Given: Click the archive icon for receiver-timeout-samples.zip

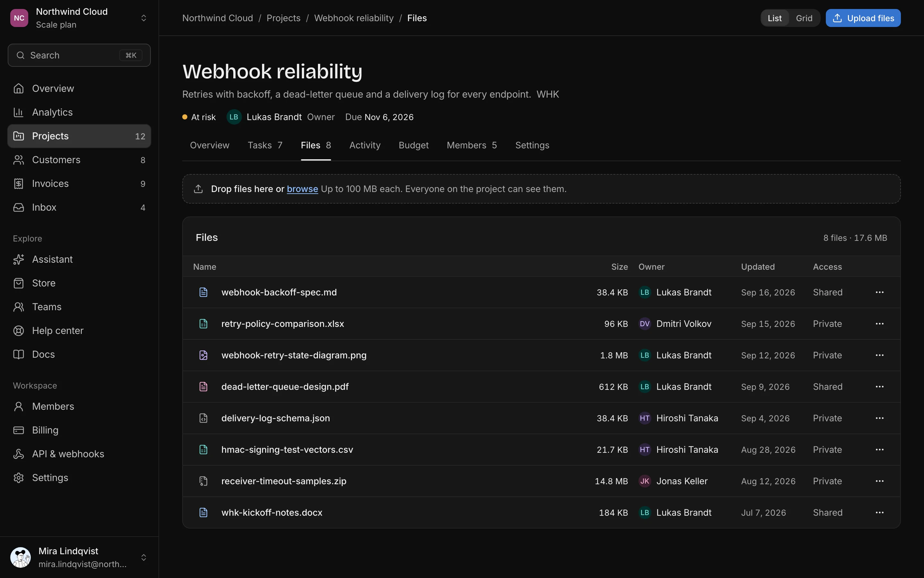Looking at the screenshot, I should coord(203,481).
